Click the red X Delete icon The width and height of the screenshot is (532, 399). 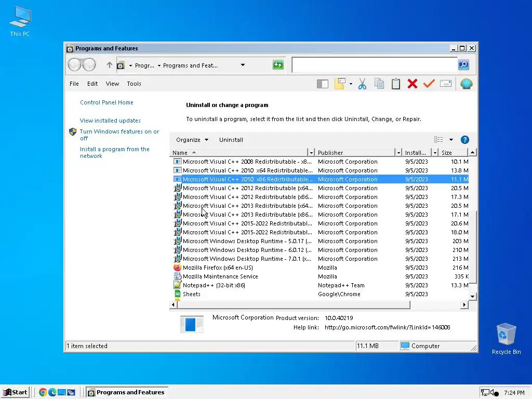412,84
